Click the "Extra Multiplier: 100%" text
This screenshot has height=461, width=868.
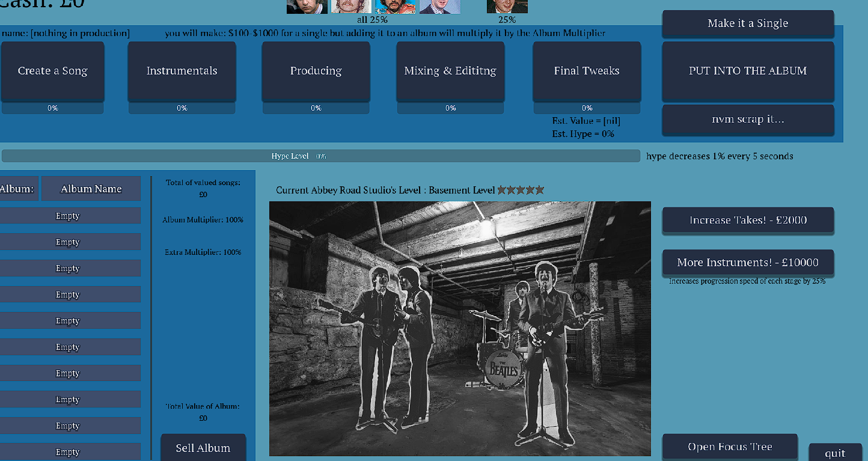pos(203,252)
